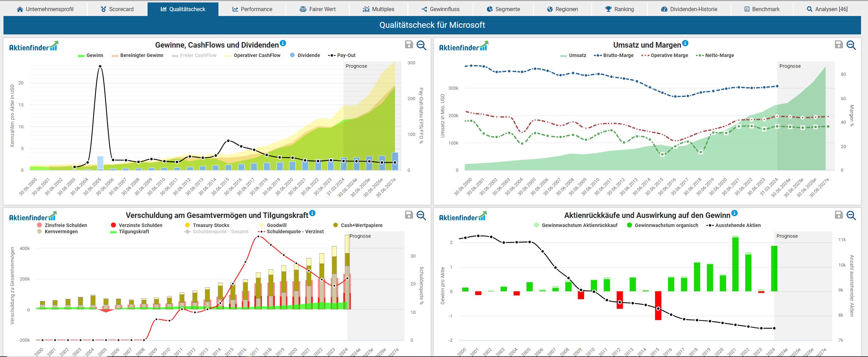Hide the Operativer CashFlow series
This screenshot has height=357, width=868.
tap(253, 55)
